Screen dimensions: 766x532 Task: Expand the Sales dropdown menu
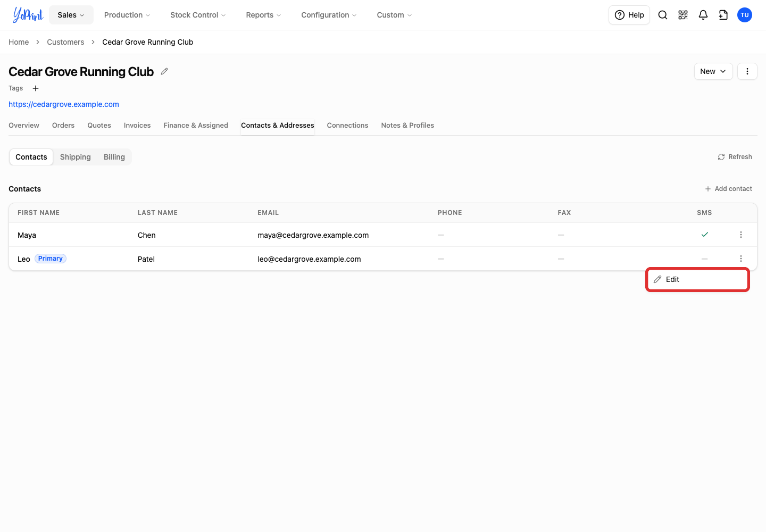71,15
